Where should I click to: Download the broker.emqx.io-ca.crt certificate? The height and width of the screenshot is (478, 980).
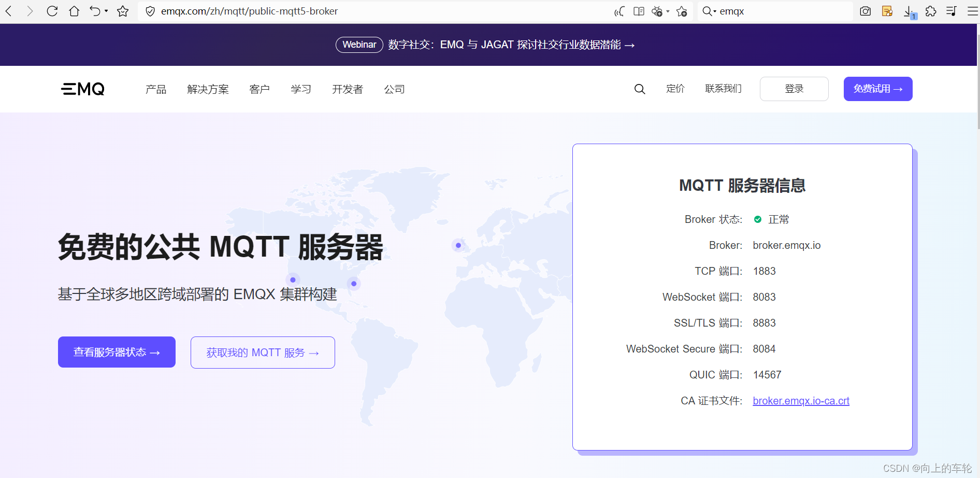[801, 401]
